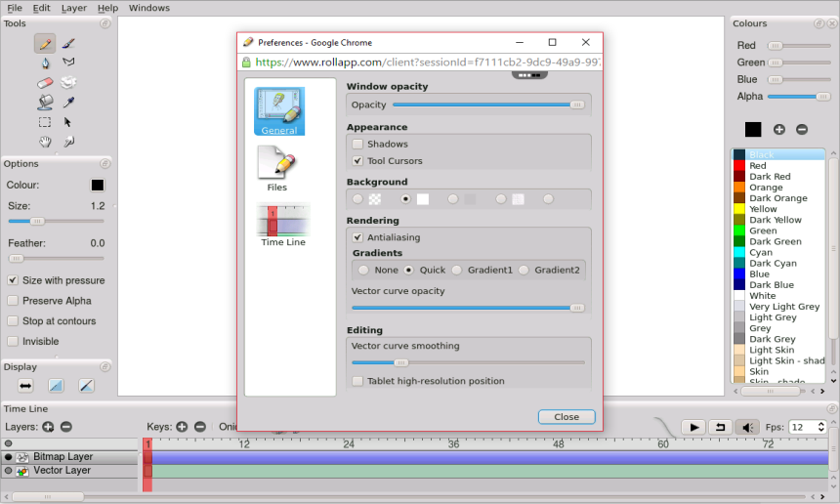Pick the rectangular Selection tool
840x504 pixels.
[x=45, y=122]
